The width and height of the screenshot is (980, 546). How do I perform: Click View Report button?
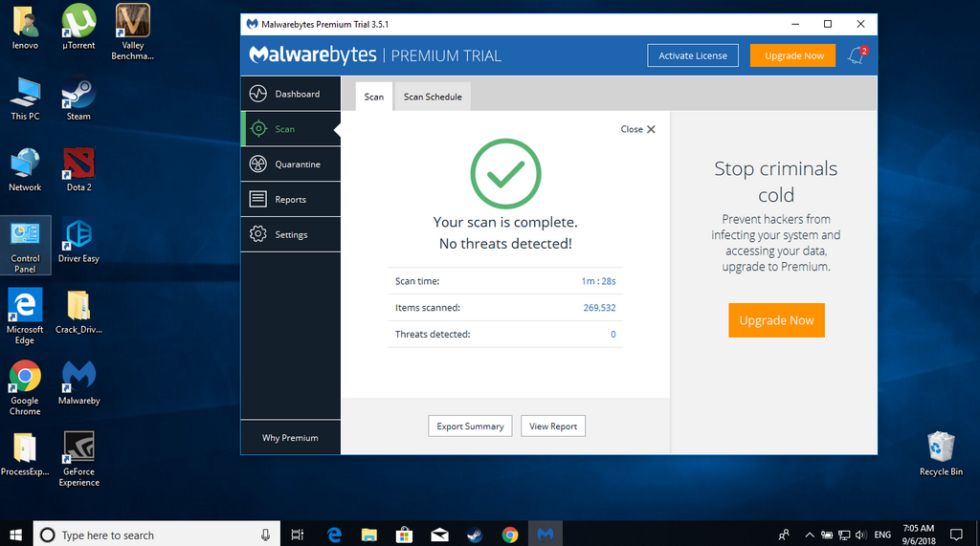(x=553, y=426)
